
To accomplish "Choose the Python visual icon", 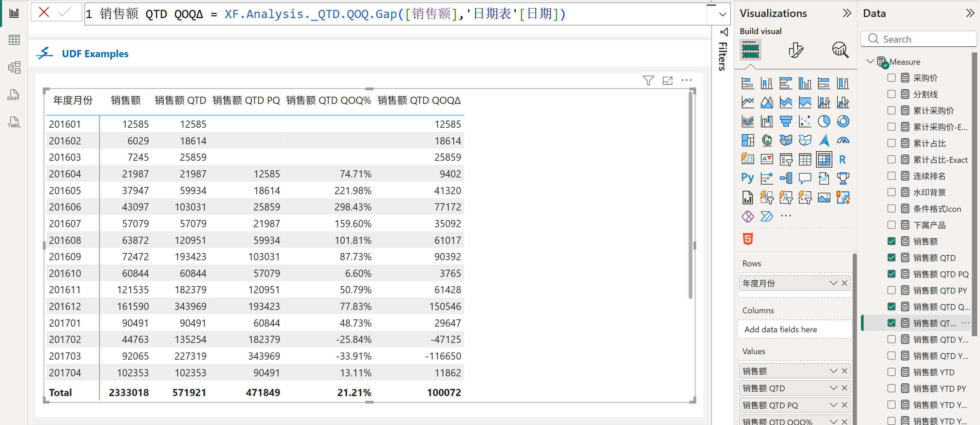I will coord(747,178).
